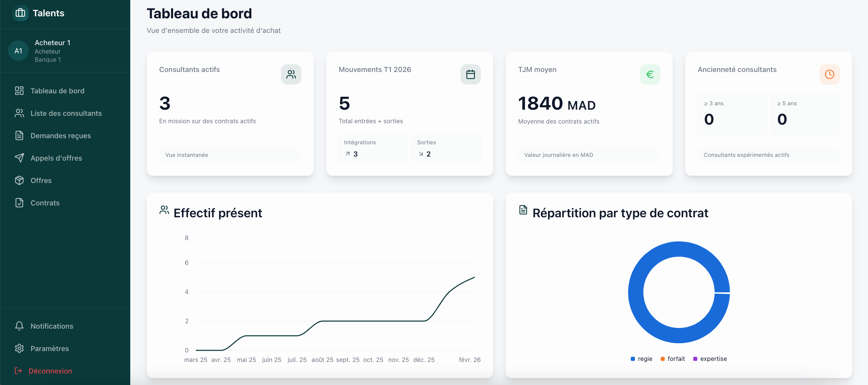
Task: Open the Tableau de bord menu item
Action: tap(57, 91)
